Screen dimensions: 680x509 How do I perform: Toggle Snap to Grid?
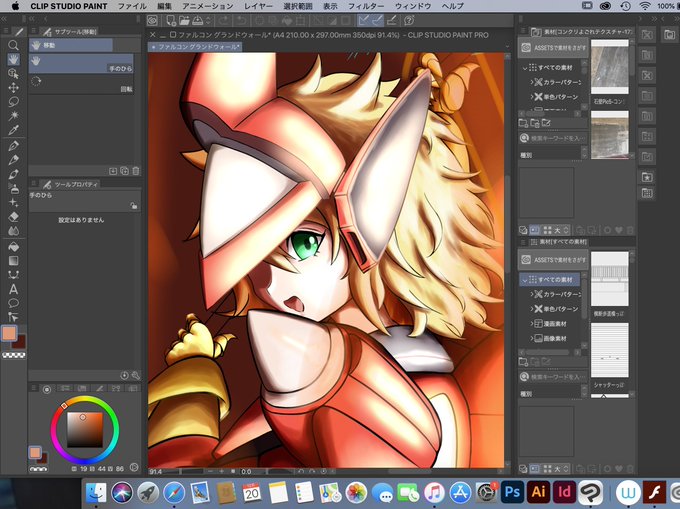pyautogui.click(x=392, y=20)
